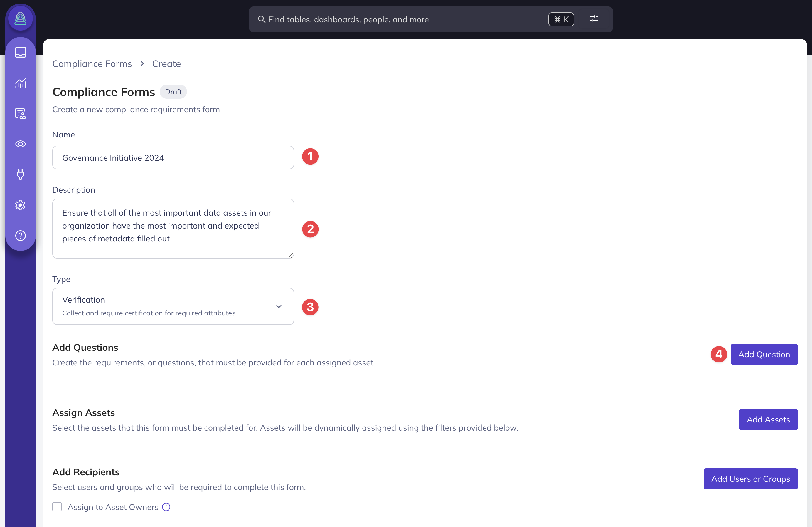The image size is (812, 527).
Task: Select the Create breadcrumb item
Action: tap(166, 64)
